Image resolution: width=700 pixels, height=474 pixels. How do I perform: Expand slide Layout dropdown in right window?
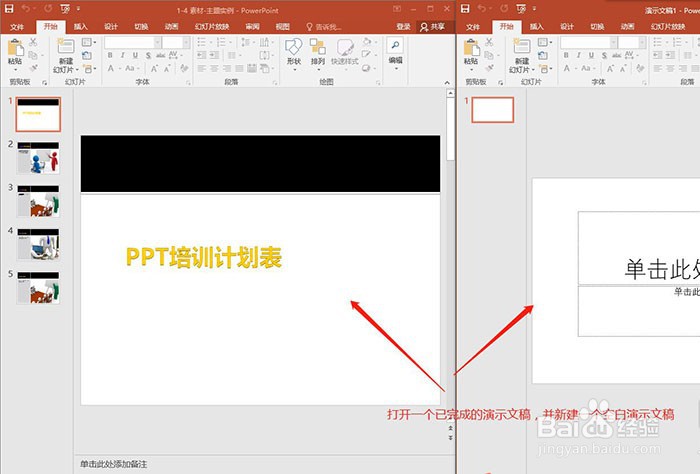pos(544,42)
